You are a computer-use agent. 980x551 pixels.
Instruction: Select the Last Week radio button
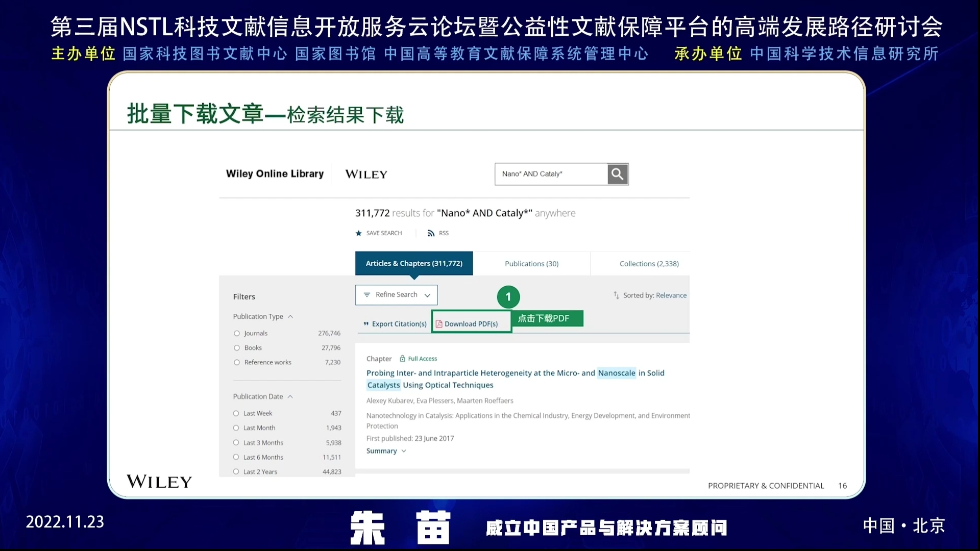coord(236,413)
